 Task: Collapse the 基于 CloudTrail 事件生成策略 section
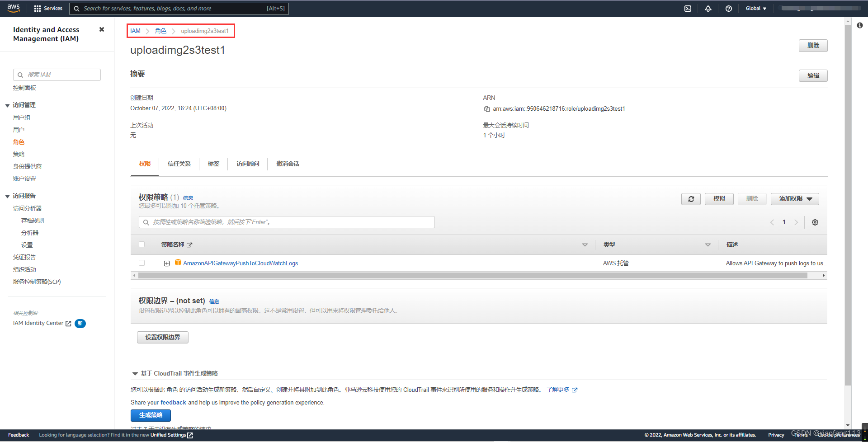pos(135,374)
